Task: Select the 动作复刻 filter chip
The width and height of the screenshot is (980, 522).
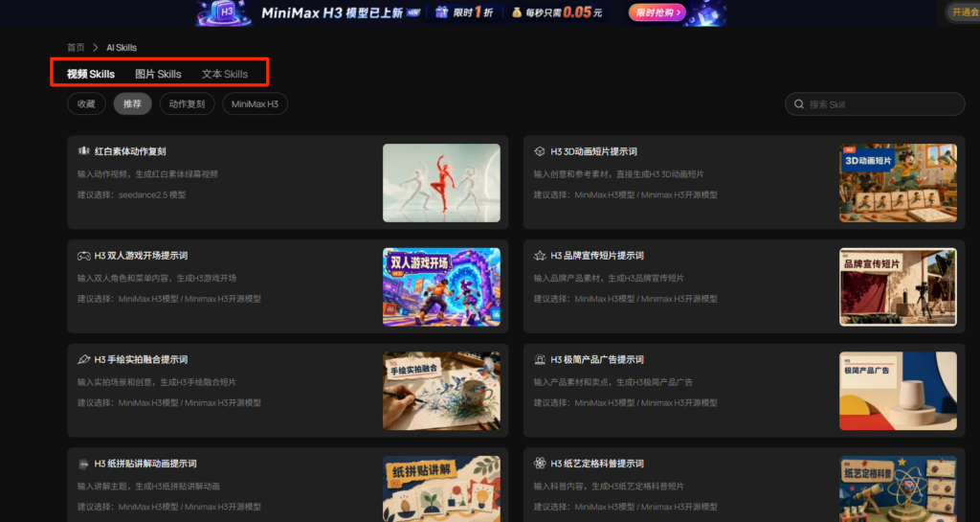Action: point(187,103)
